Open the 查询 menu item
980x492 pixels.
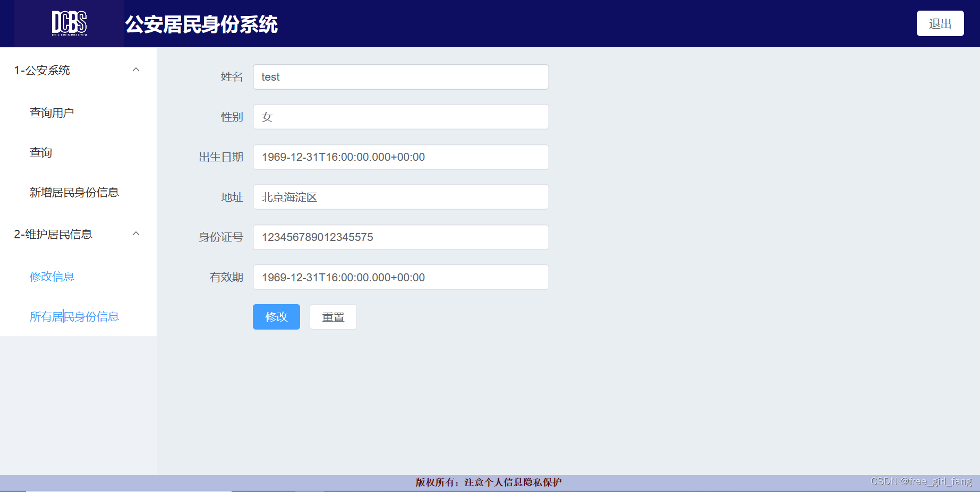[x=40, y=152]
